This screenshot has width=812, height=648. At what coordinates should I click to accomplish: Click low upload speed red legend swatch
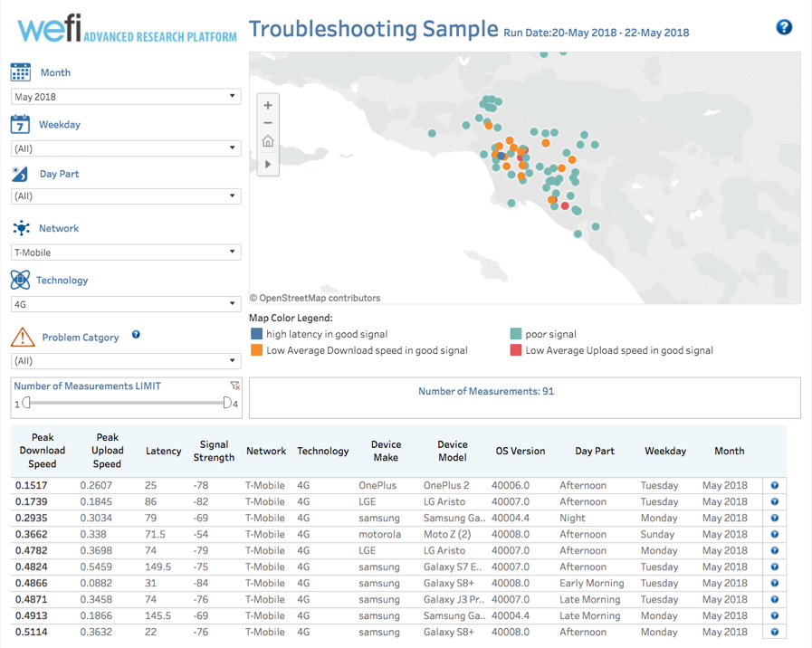pyautogui.click(x=516, y=350)
